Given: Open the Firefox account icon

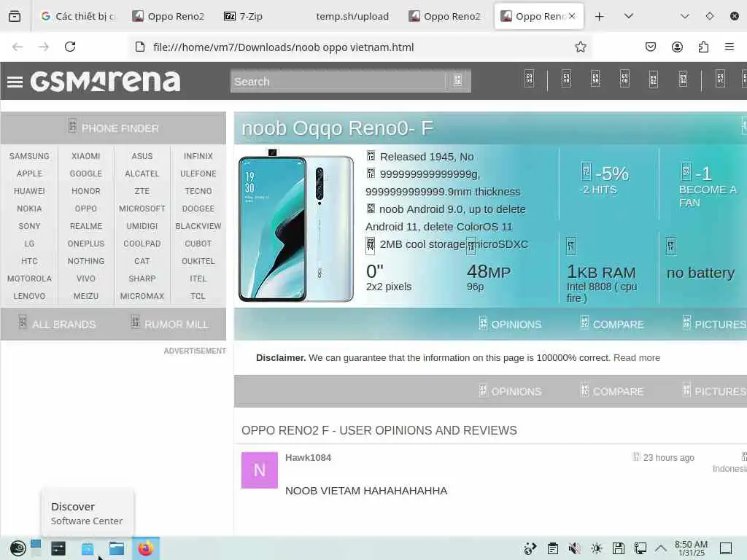Looking at the screenshot, I should pos(677,47).
